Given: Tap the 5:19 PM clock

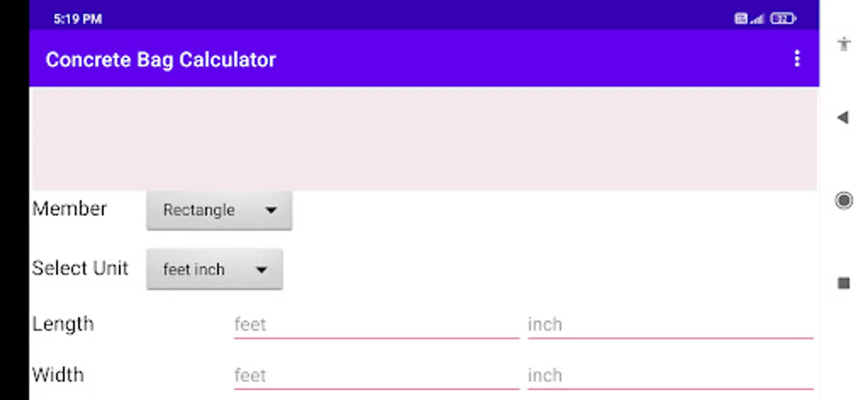Looking at the screenshot, I should point(78,19).
